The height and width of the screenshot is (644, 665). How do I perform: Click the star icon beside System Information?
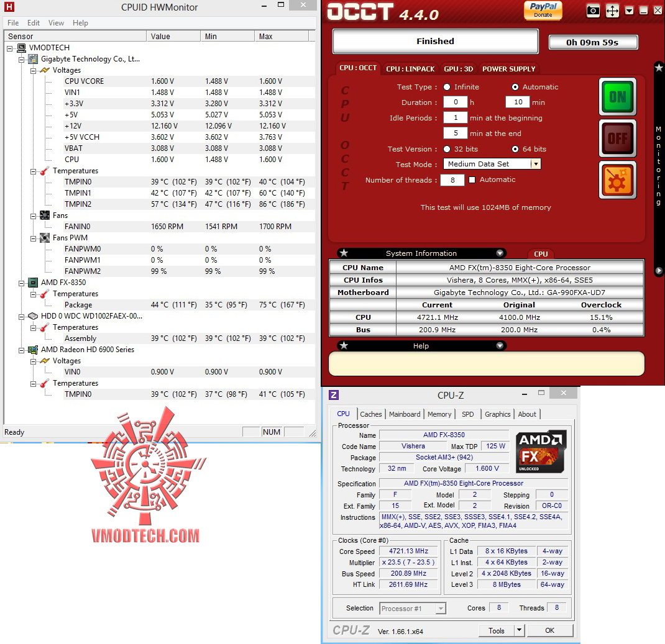pos(344,253)
